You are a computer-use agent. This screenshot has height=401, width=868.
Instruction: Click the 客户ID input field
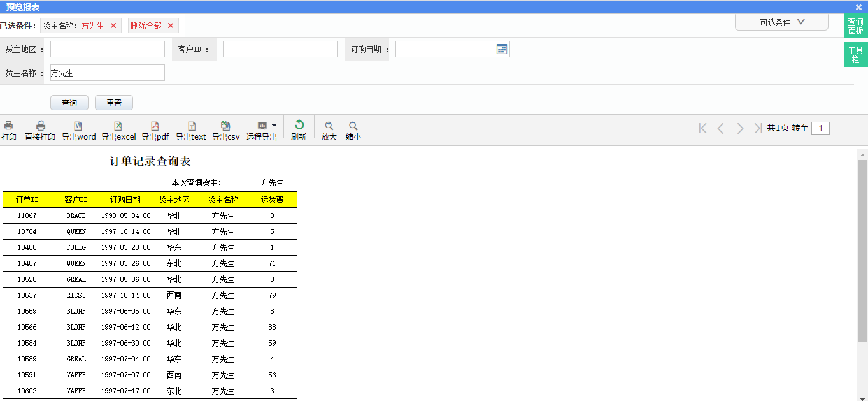280,49
